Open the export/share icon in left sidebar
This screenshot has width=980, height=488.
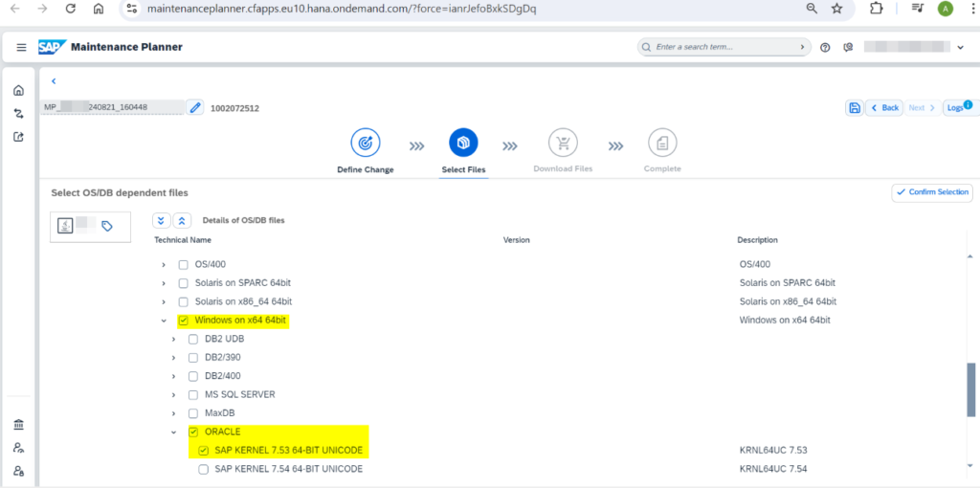[19, 136]
